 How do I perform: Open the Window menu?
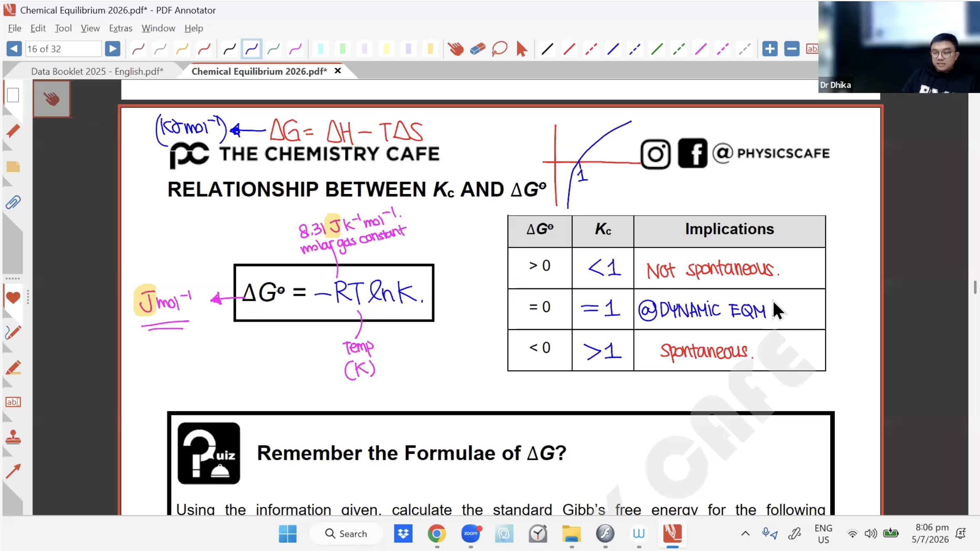coord(158,28)
